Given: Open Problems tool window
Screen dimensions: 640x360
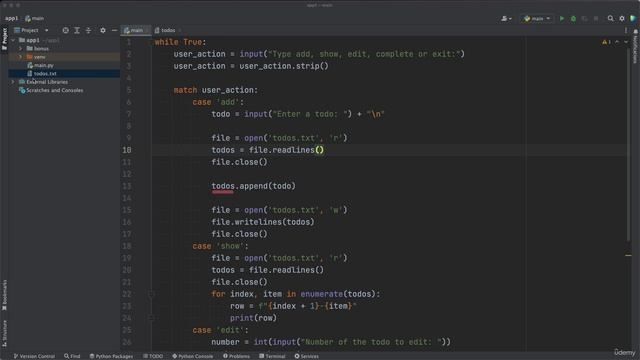Looking at the screenshot, I should click(x=236, y=356).
